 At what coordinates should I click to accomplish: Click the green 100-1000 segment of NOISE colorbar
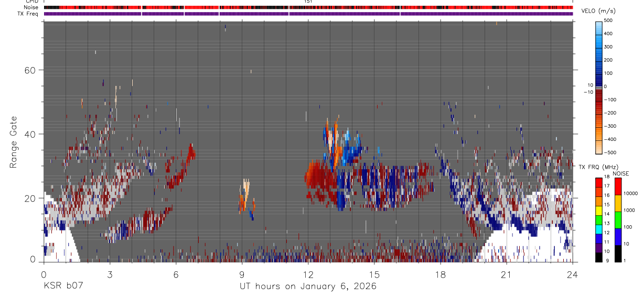coord(618,220)
